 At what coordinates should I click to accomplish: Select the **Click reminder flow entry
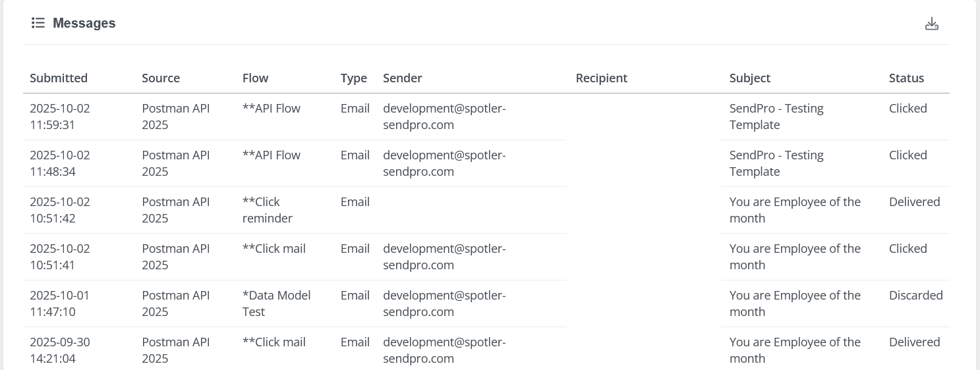[x=268, y=210]
